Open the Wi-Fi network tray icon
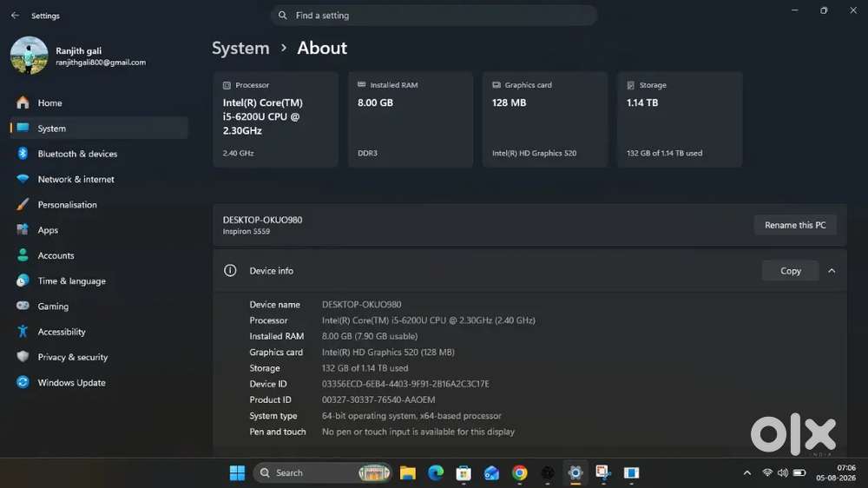This screenshot has width=868, height=488. (x=767, y=472)
